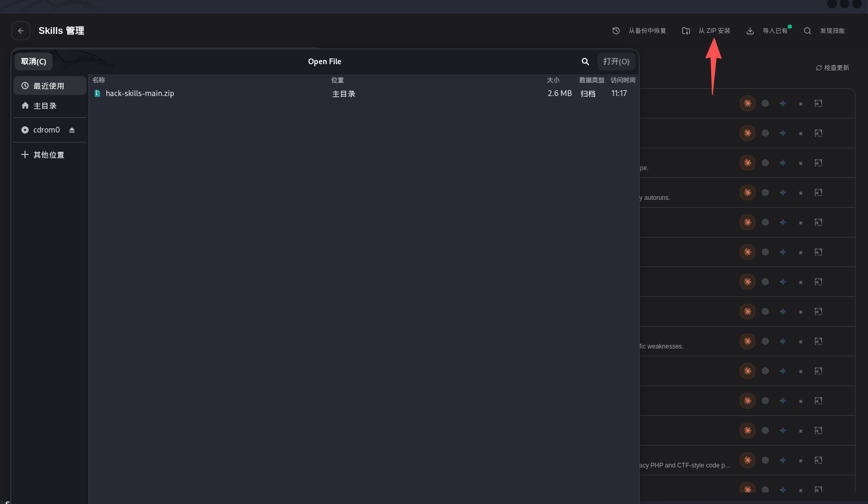Sort files by the 数据类型 column header
This screenshot has width=868, height=504.
(x=592, y=80)
